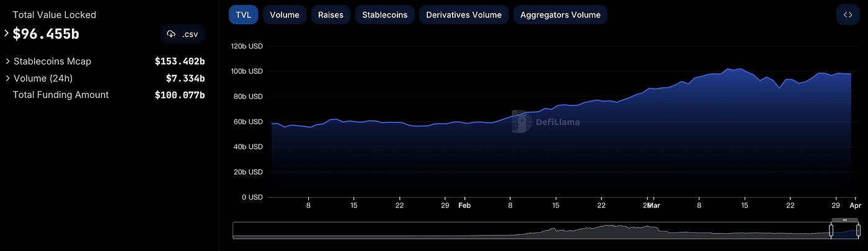Show the Stablecoins chart series
This screenshot has width=868, height=251.
384,15
